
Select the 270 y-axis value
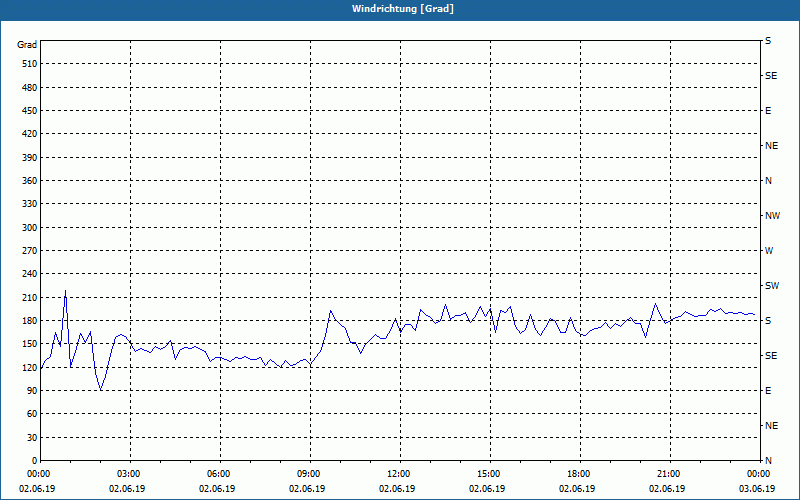point(29,251)
